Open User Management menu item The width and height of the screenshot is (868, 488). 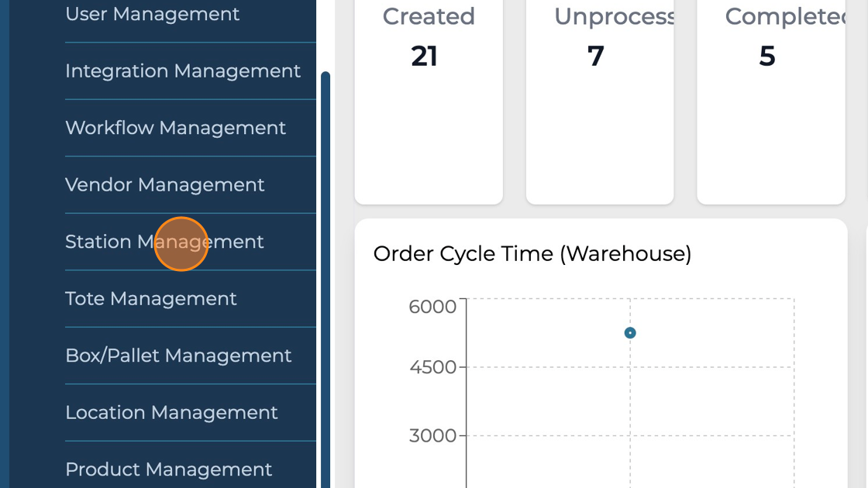tap(153, 14)
